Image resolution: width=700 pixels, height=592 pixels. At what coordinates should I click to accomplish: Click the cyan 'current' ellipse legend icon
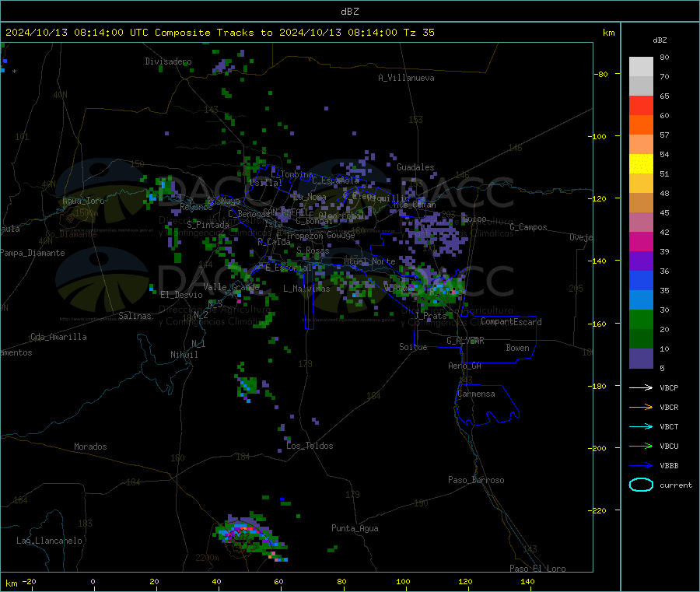[641, 485]
